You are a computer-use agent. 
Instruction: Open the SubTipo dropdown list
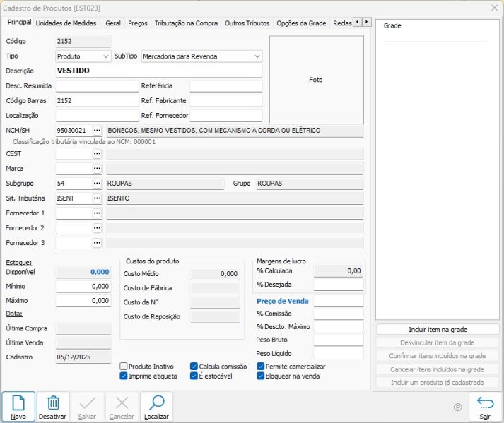[257, 56]
